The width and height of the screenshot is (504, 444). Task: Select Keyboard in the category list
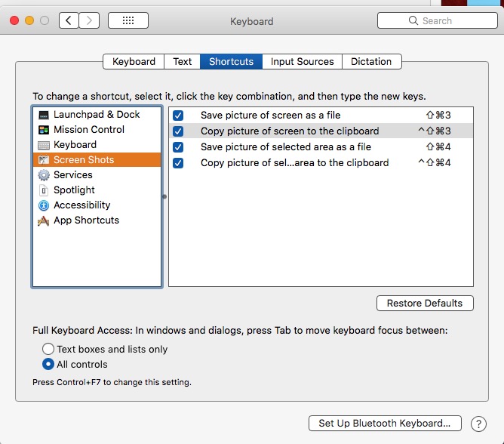(97, 145)
